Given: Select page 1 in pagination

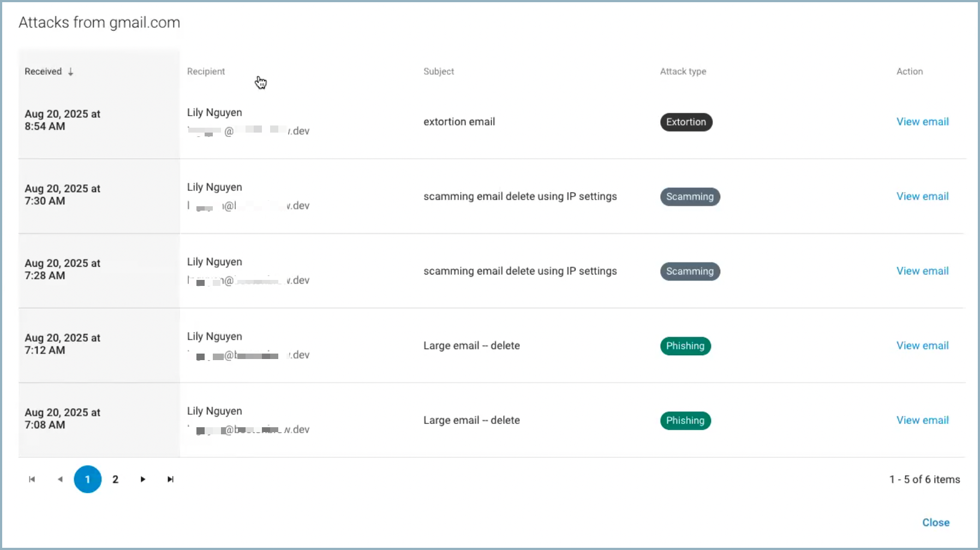Looking at the screenshot, I should tap(87, 479).
